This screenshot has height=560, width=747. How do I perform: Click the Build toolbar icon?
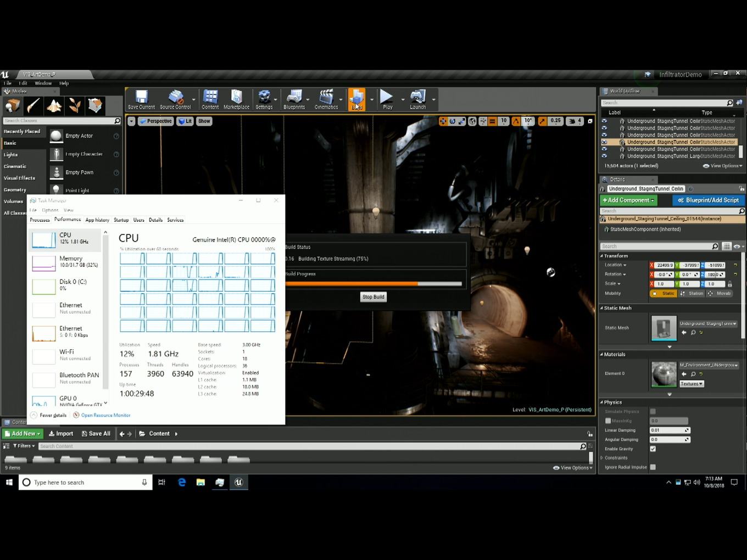click(x=356, y=99)
